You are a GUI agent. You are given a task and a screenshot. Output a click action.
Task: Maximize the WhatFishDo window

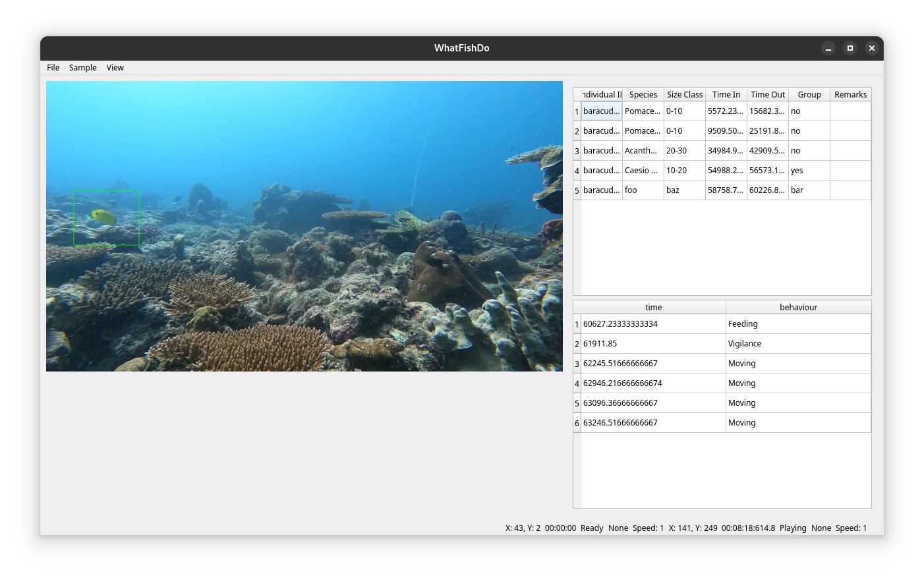pos(850,48)
